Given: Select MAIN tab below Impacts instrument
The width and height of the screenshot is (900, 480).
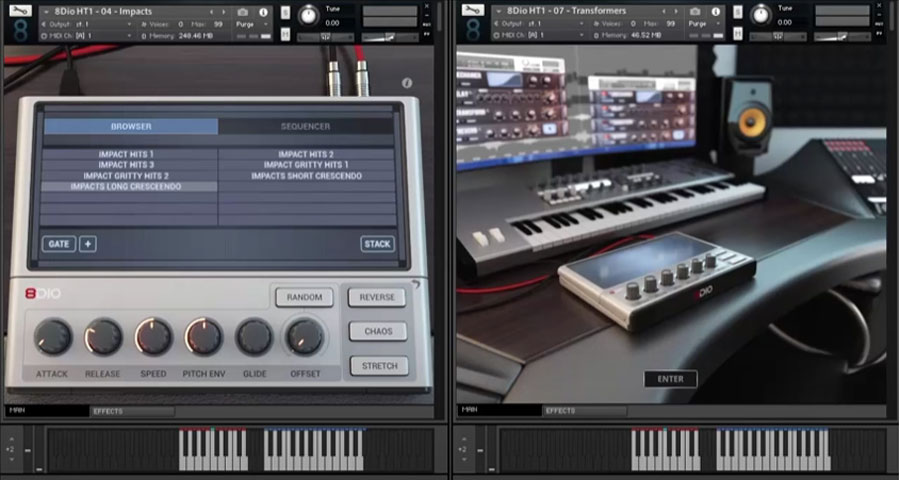Looking at the screenshot, I should click(x=47, y=411).
